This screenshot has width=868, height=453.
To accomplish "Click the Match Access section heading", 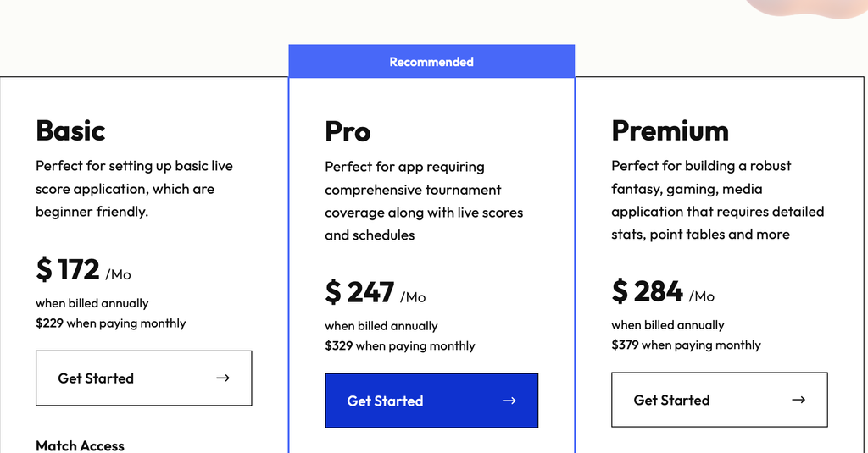I will click(80, 446).
